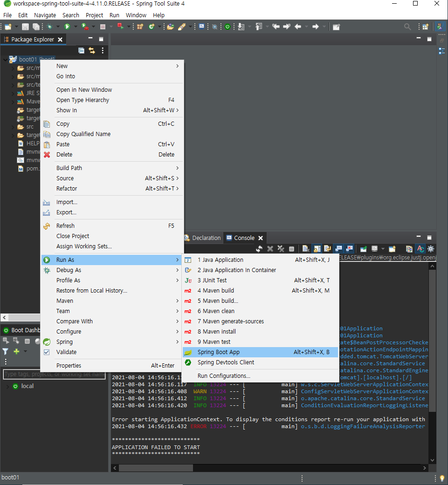Viewport: 448px width, 485px height.
Task: Expand the local node in Boot Dashboard
Action: coord(7,386)
